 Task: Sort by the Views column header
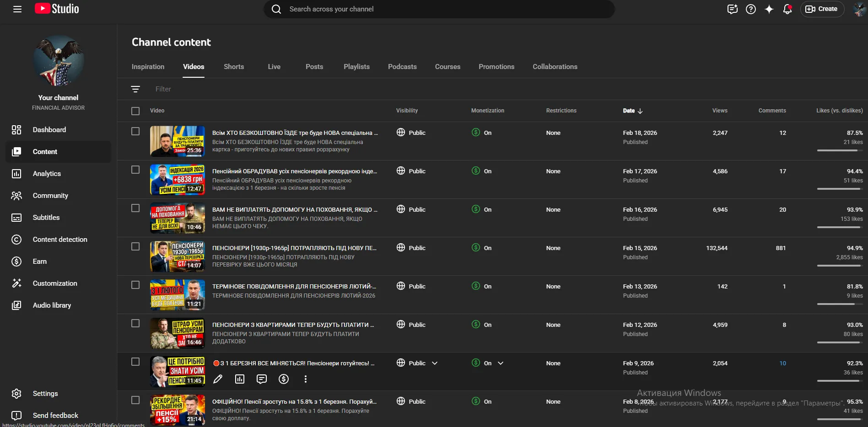(719, 111)
